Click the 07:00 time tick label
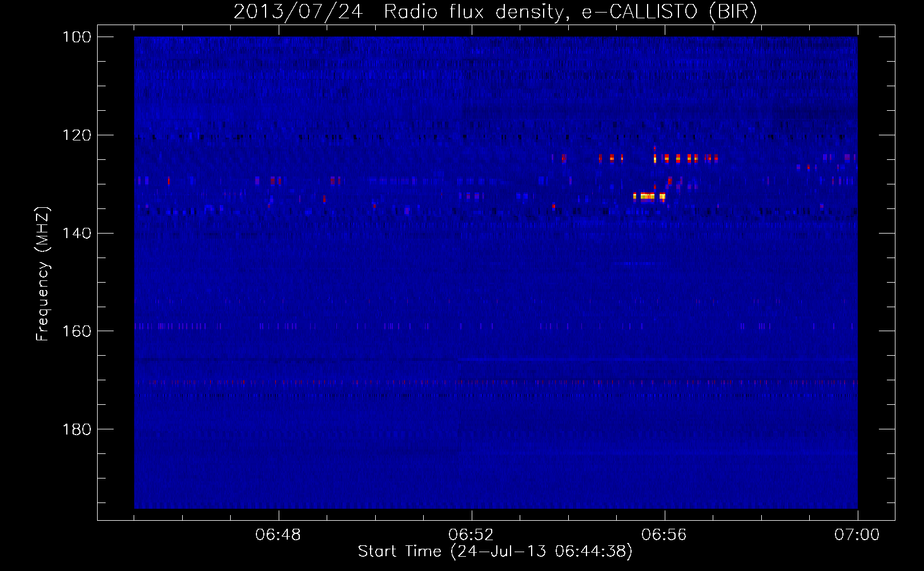Screen dimensions: 924x571 pos(857,535)
